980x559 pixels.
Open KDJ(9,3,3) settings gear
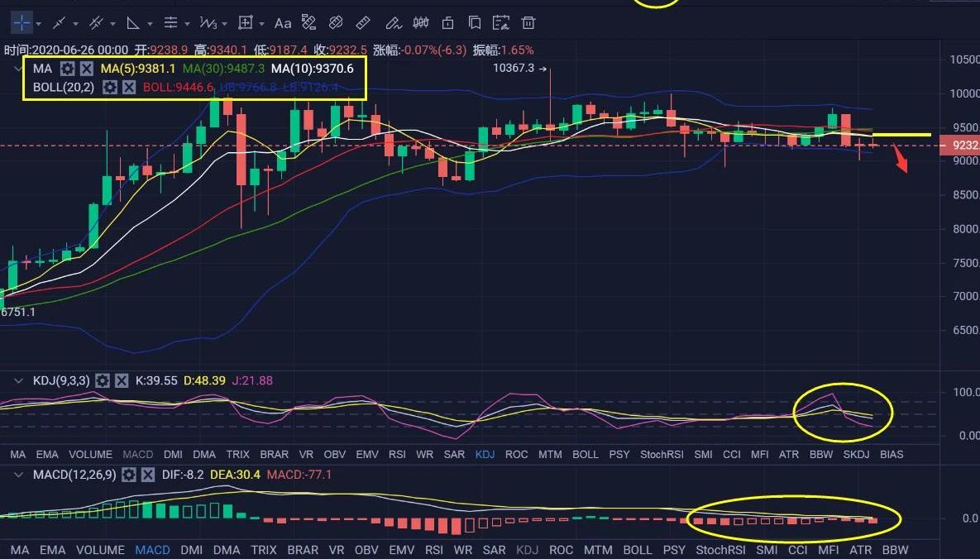point(103,380)
